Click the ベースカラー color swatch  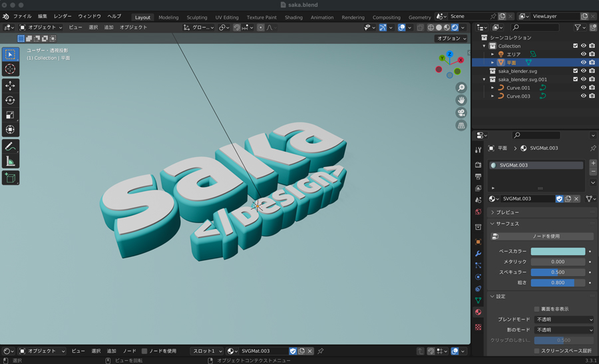point(558,252)
